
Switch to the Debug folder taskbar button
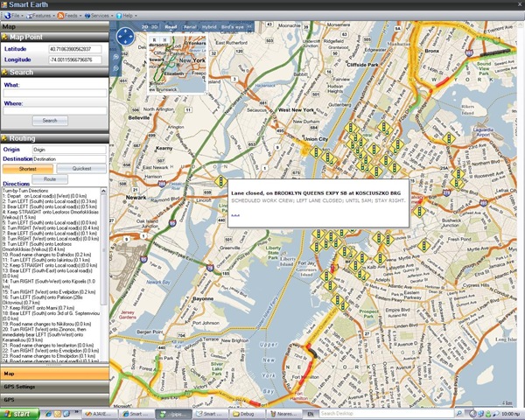point(248,414)
